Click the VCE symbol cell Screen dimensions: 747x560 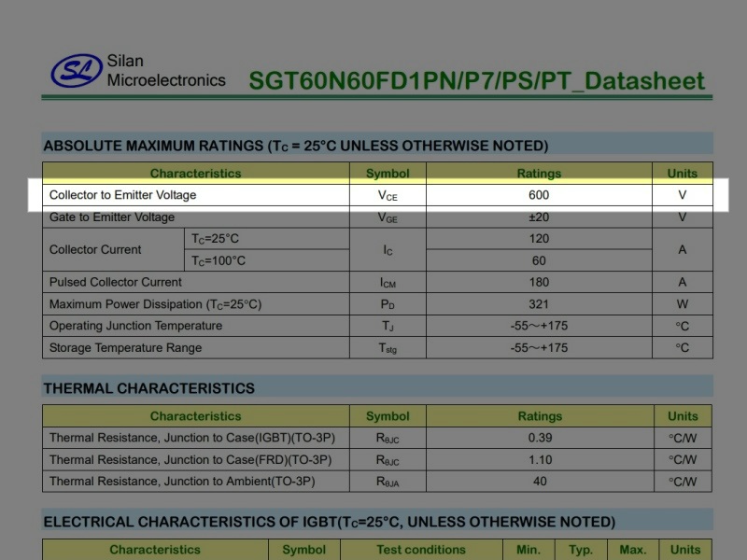[x=388, y=195]
